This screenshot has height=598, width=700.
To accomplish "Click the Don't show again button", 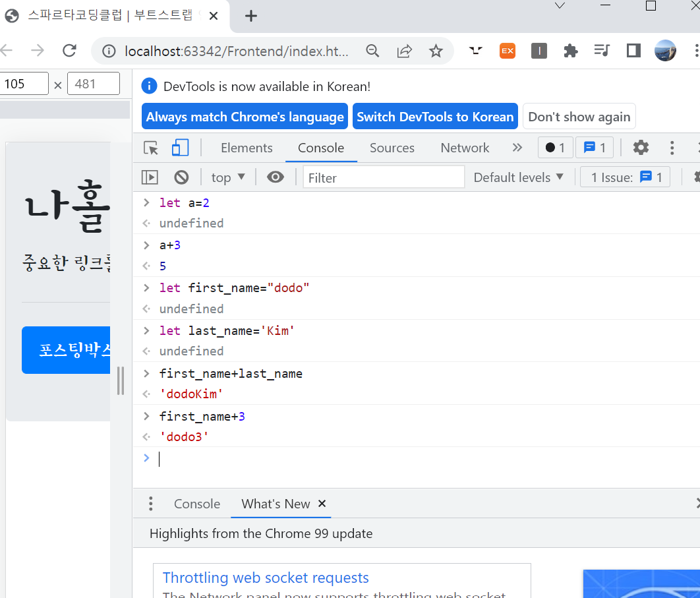I will click(x=579, y=117).
